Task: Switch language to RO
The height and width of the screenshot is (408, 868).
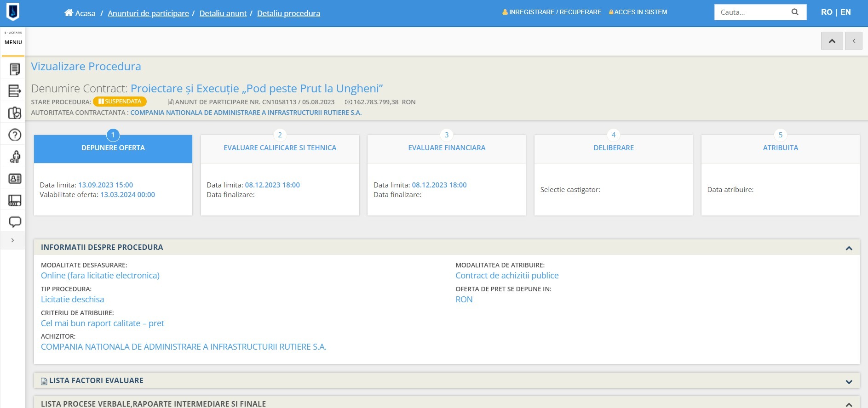Action: coord(827,12)
